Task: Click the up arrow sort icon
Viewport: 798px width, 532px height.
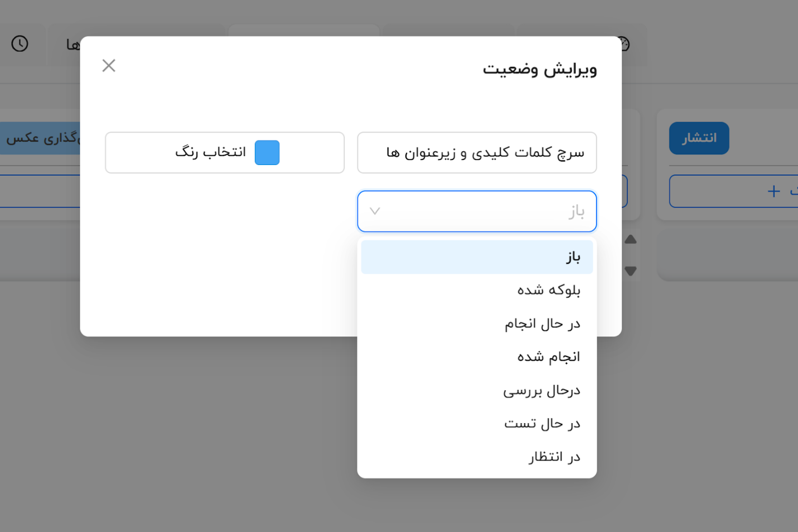Action: (631, 240)
